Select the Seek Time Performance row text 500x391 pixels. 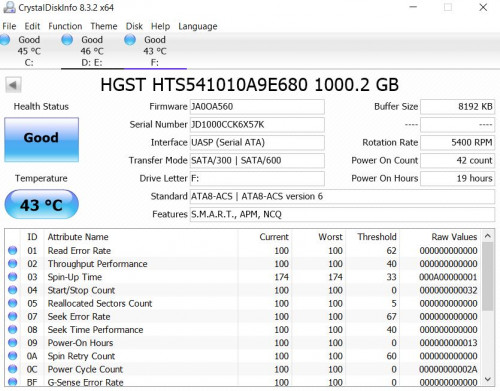[x=95, y=330]
